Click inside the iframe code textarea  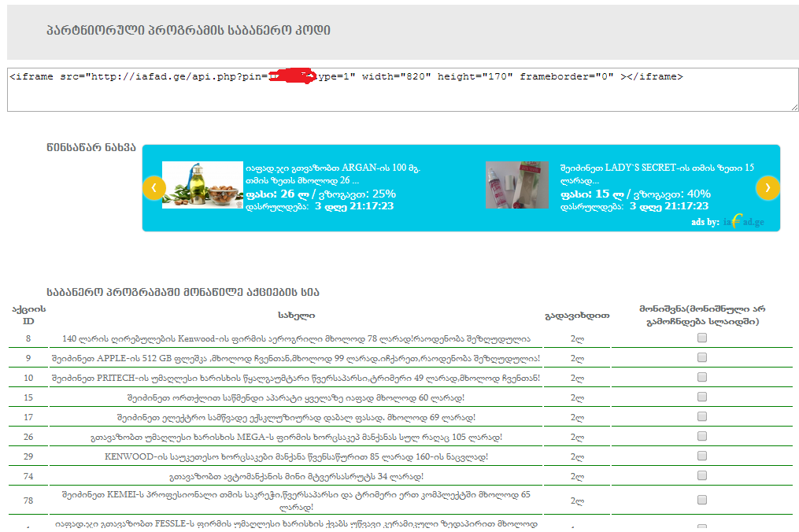[402, 90]
